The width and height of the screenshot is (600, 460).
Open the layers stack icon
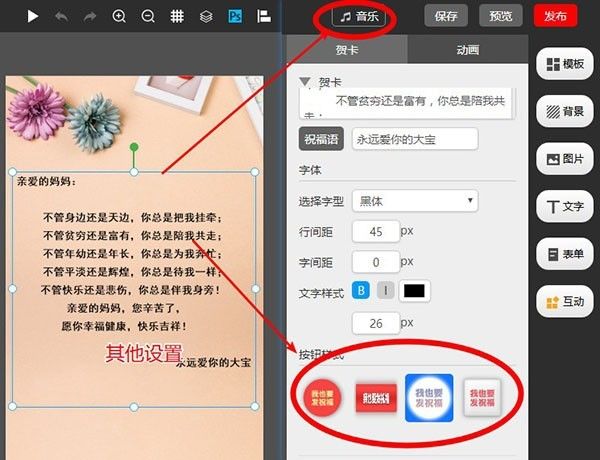click(x=206, y=16)
